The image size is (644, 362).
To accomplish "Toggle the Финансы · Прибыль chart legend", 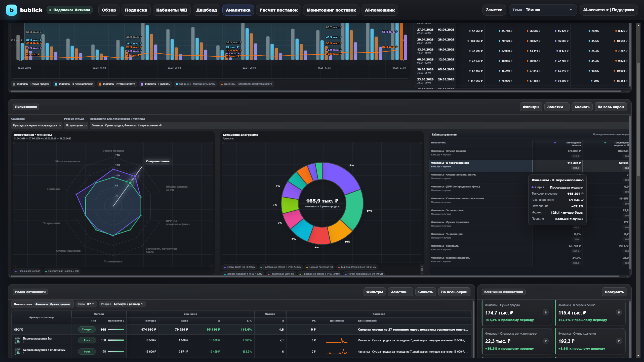I will pyautogui.click(x=155, y=84).
